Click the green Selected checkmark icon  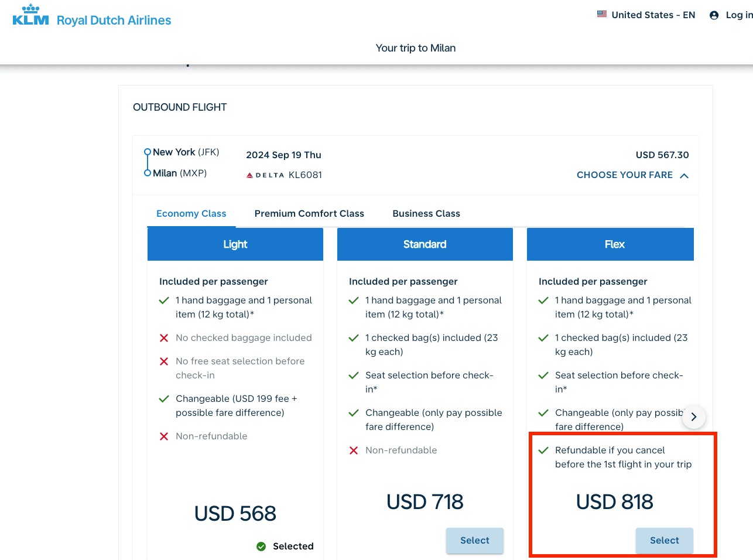261,547
